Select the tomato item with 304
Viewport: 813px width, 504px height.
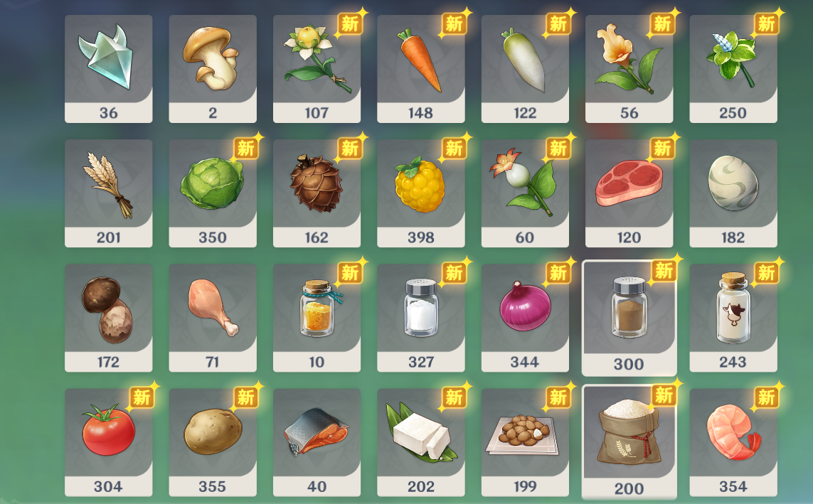pos(108,442)
